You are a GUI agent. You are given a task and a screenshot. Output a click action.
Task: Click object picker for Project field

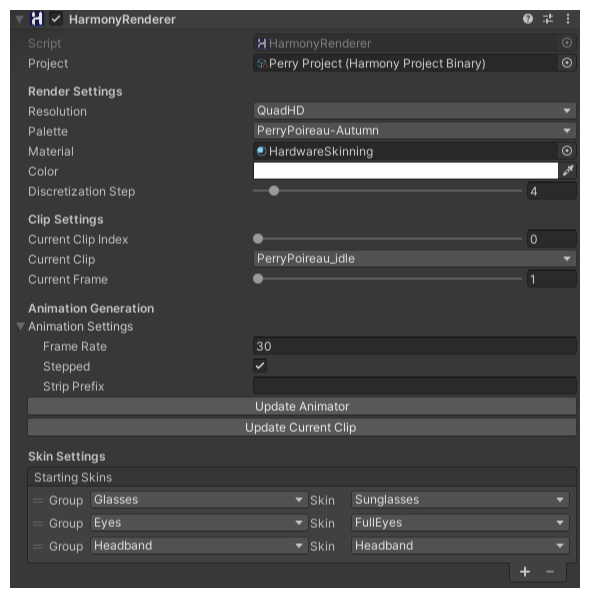click(567, 63)
